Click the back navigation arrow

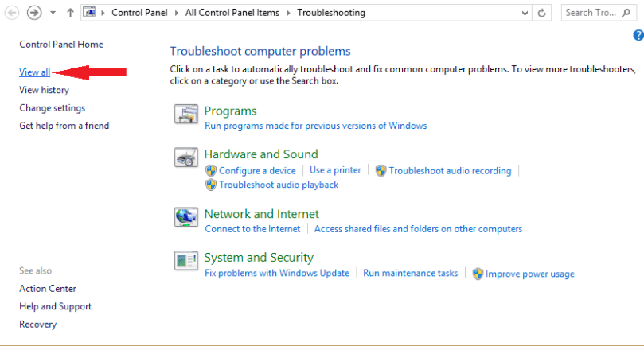pyautogui.click(x=12, y=13)
